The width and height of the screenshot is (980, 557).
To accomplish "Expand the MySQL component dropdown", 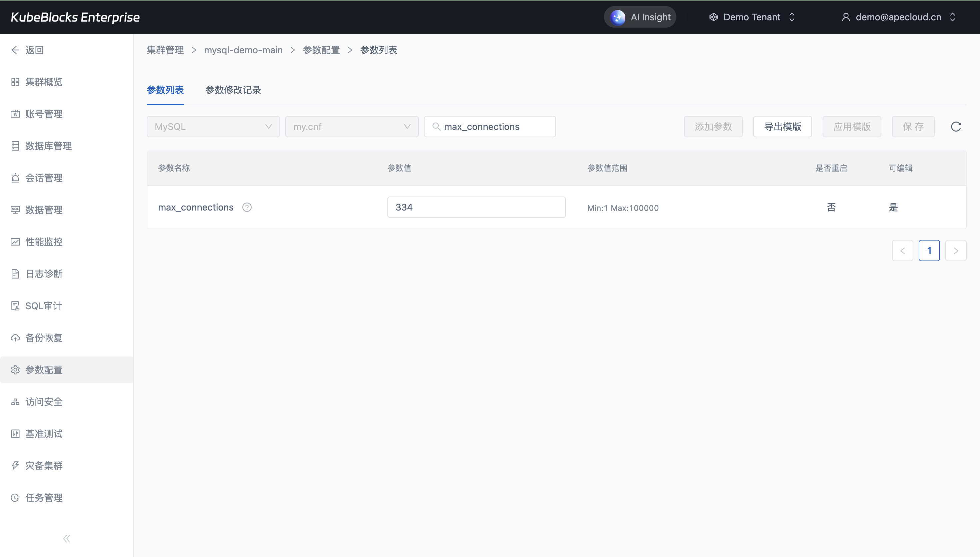I will [x=213, y=127].
